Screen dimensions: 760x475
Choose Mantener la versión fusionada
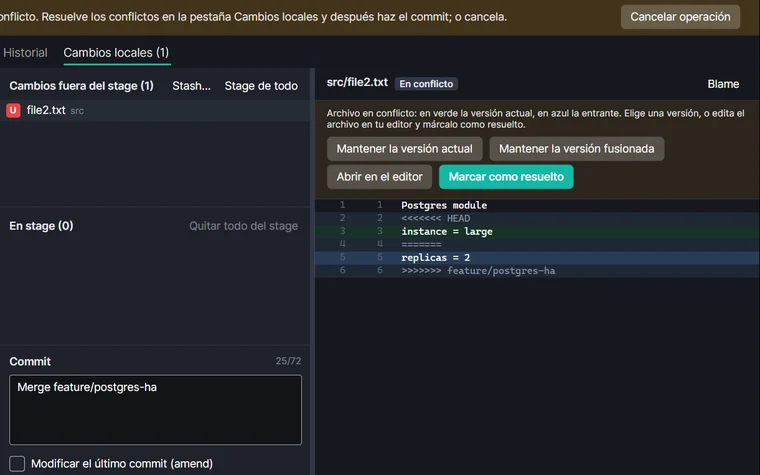[576, 149]
